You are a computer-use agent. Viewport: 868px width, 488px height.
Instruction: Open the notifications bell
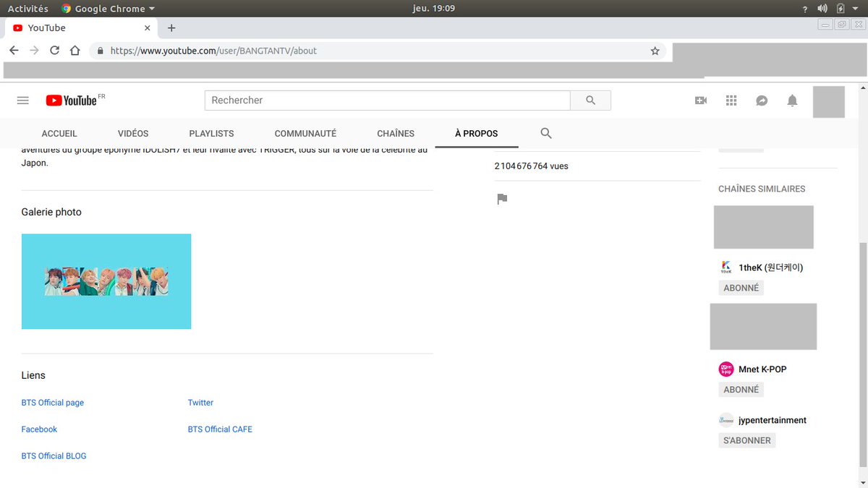(x=793, y=100)
